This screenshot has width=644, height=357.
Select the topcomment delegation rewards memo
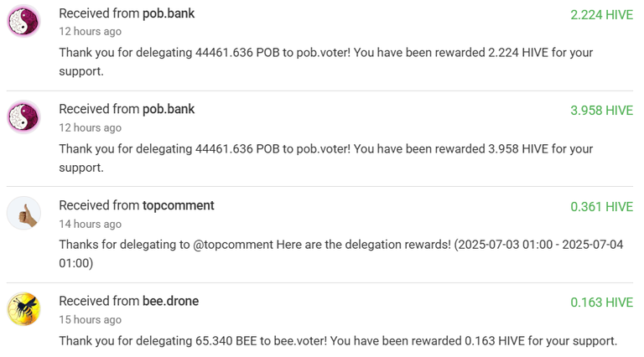pos(341,254)
